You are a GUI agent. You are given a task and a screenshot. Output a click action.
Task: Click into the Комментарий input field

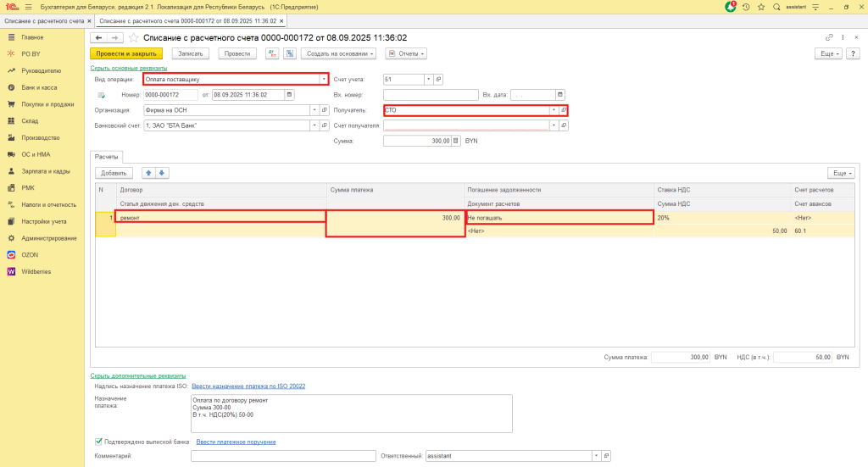click(283, 456)
